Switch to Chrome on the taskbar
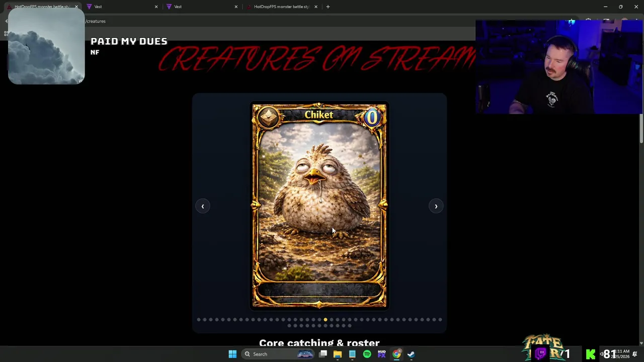The image size is (644, 362). 396,354
